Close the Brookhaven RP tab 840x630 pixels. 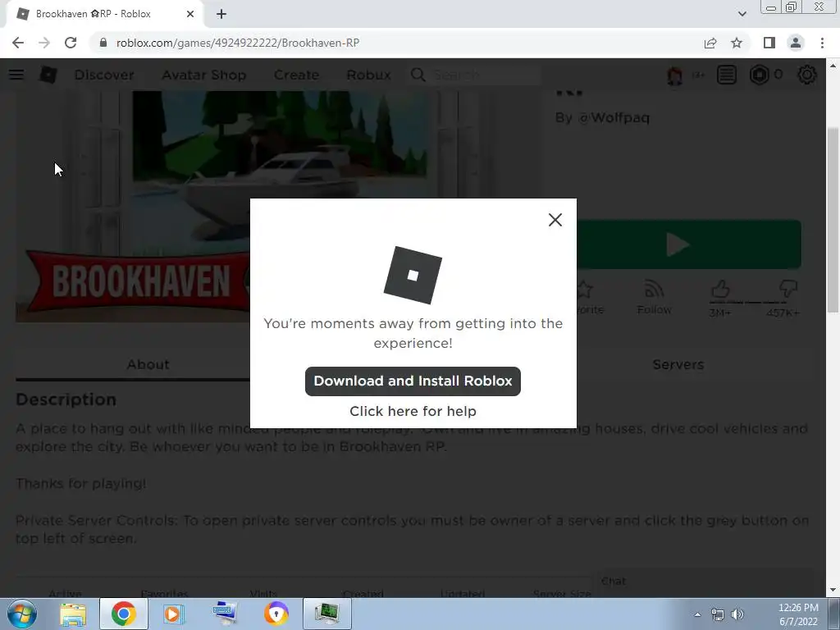[190, 14]
